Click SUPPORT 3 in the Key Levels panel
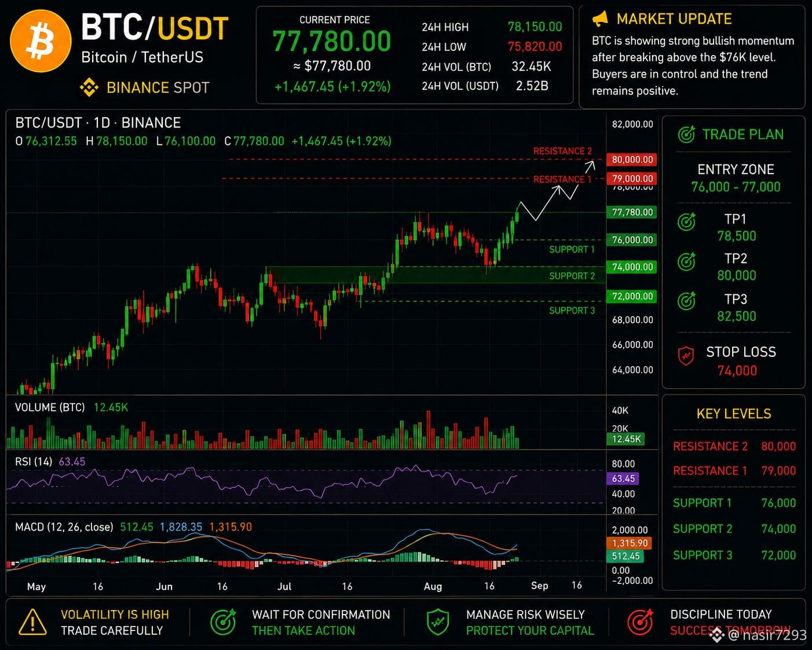The image size is (812, 650). (703, 555)
